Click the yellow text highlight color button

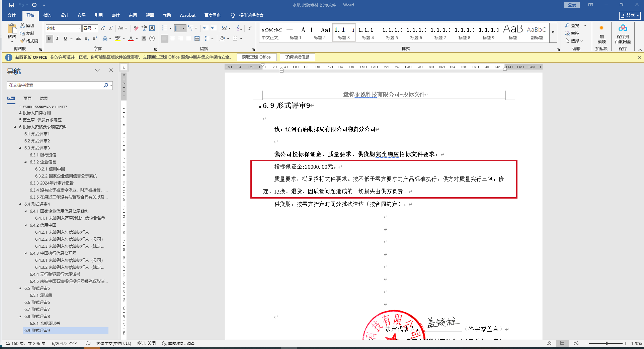(x=117, y=38)
